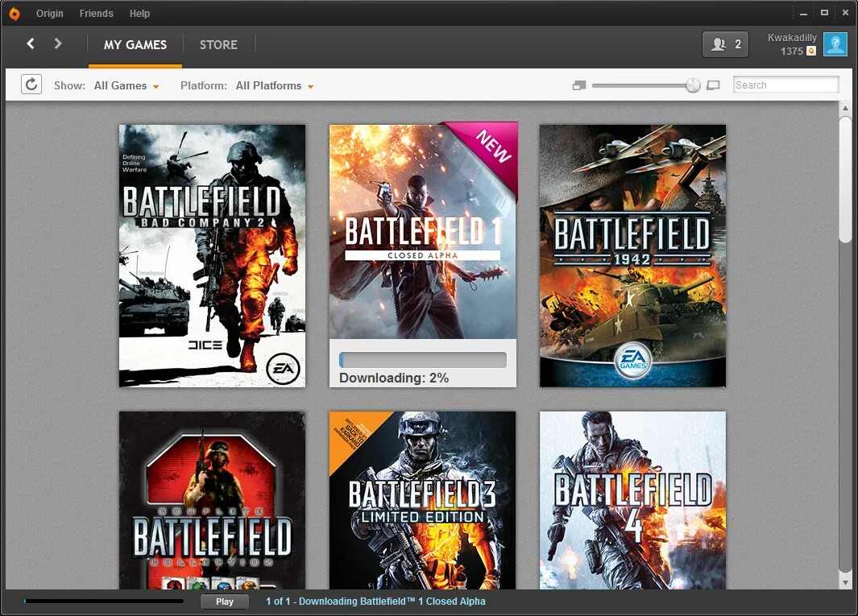Adjust the tile size slider
This screenshot has height=616, width=858.
tap(691, 84)
